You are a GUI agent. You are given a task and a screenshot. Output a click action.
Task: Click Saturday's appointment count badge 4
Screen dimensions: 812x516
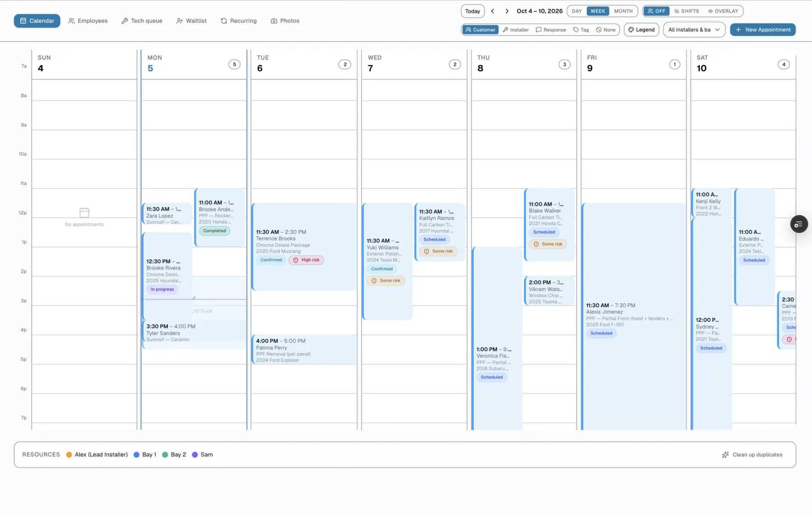[784, 64]
